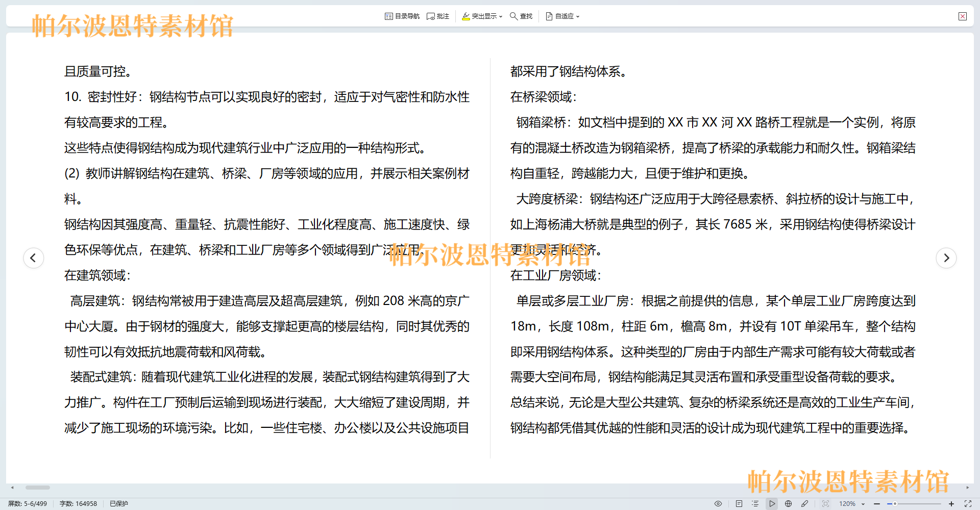Open the 120% zoom level dropdown

pyautogui.click(x=851, y=503)
